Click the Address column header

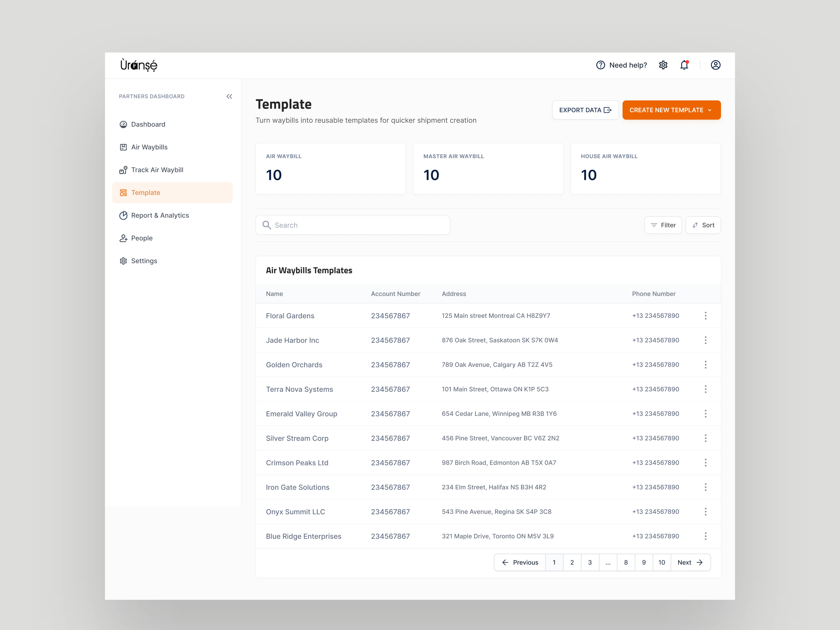[454, 294]
